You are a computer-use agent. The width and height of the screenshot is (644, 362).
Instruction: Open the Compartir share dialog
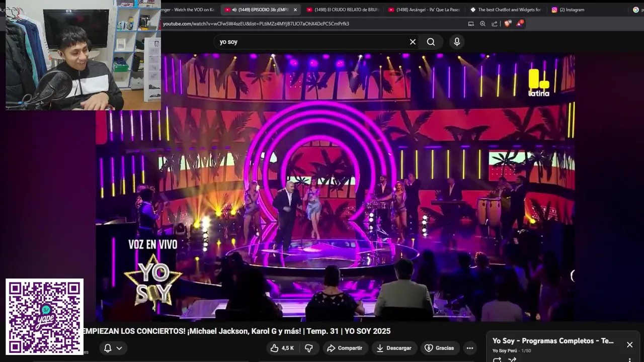pyautogui.click(x=345, y=348)
